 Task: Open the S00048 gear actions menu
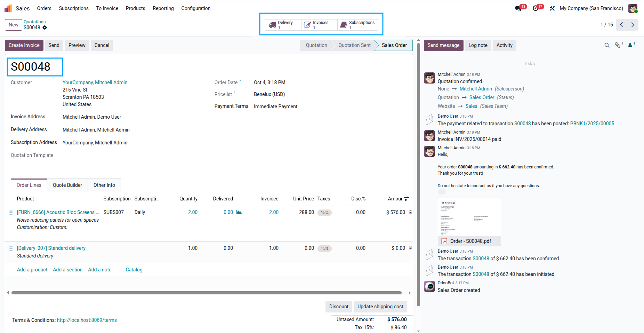45,27
